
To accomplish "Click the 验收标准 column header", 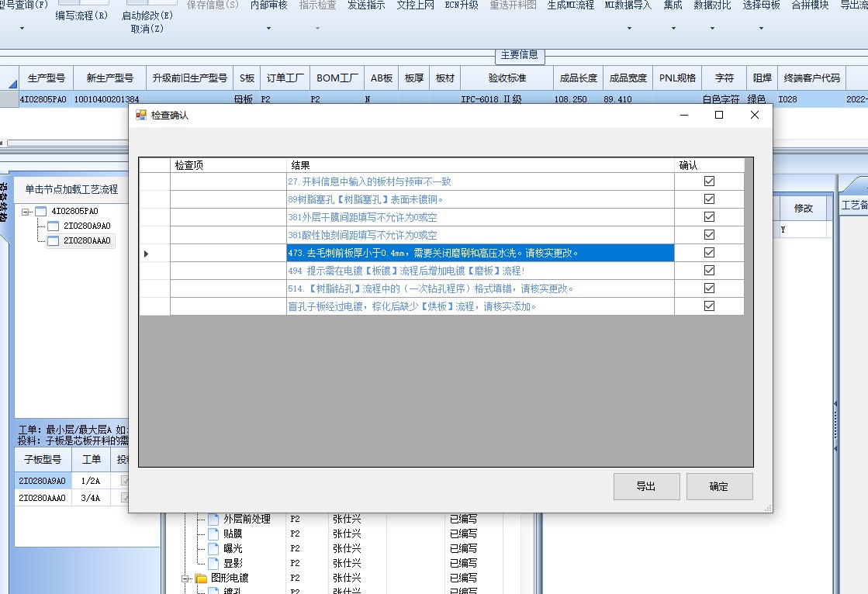I will coord(507,78).
